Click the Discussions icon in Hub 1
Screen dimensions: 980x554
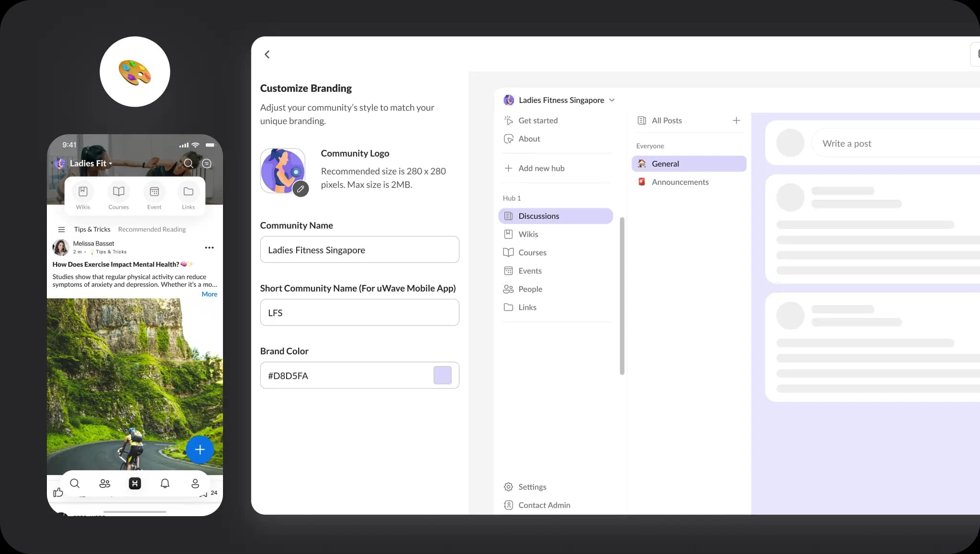click(509, 215)
